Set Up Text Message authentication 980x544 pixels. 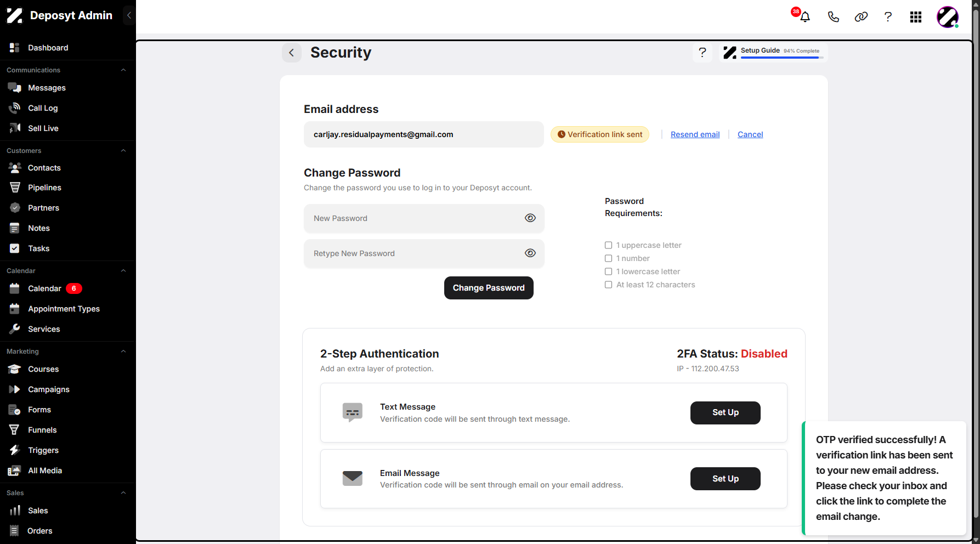click(725, 413)
